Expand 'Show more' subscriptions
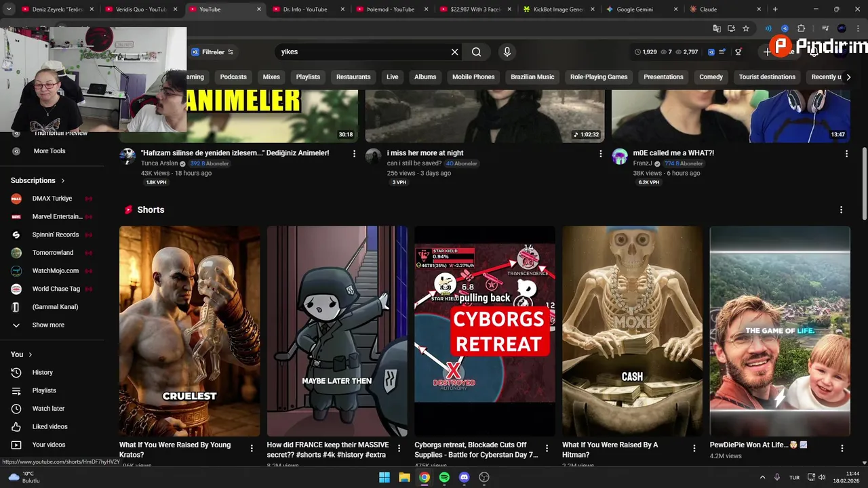Viewport: 868px width, 488px height. [48, 325]
